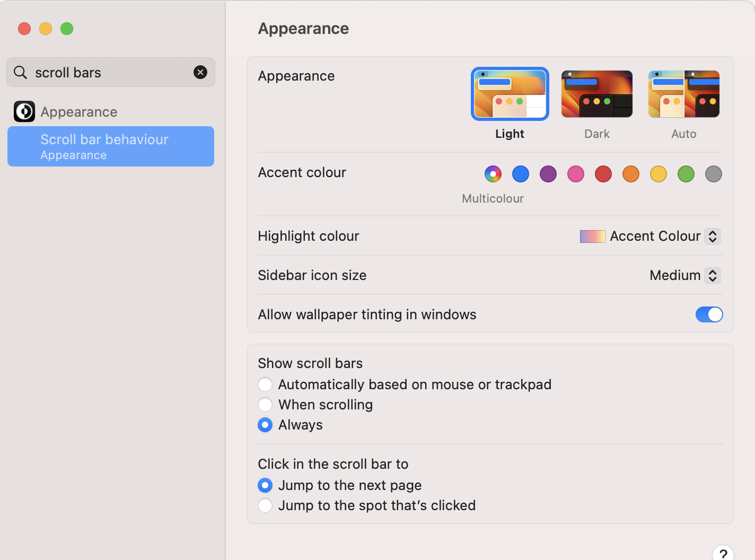This screenshot has height=560, width=755.
Task: Open the sidebar search field magnifier
Action: [x=20, y=72]
